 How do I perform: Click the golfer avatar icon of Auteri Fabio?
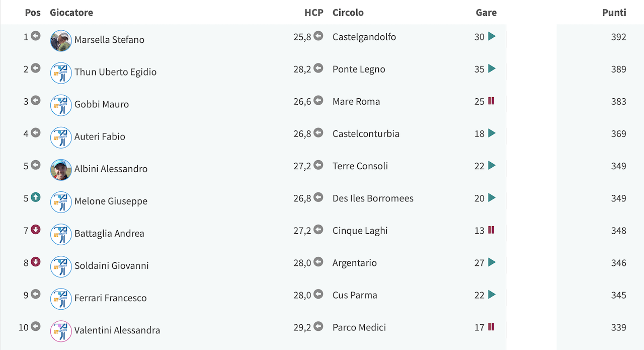61,137
